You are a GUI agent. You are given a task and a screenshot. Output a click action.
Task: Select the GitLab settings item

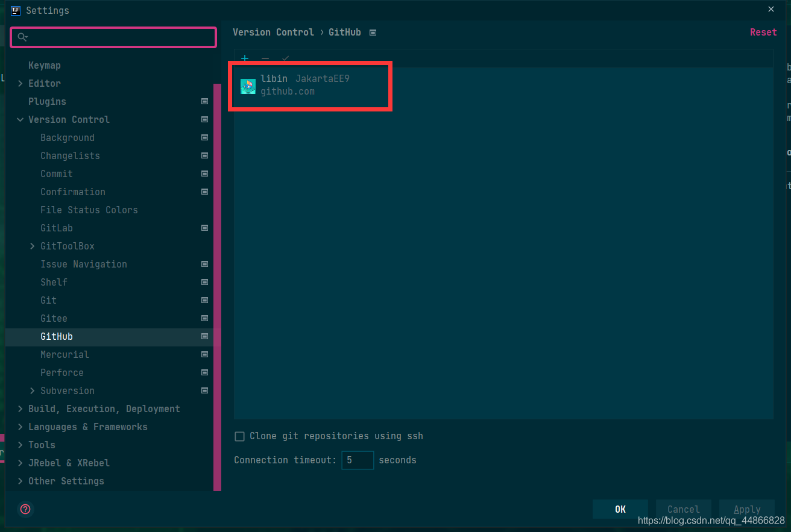coord(57,228)
